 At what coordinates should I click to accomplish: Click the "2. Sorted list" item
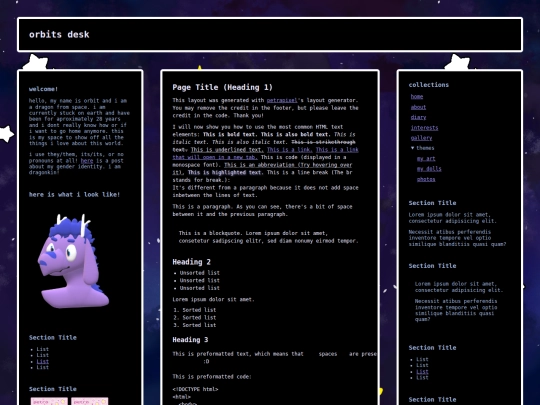195,318
